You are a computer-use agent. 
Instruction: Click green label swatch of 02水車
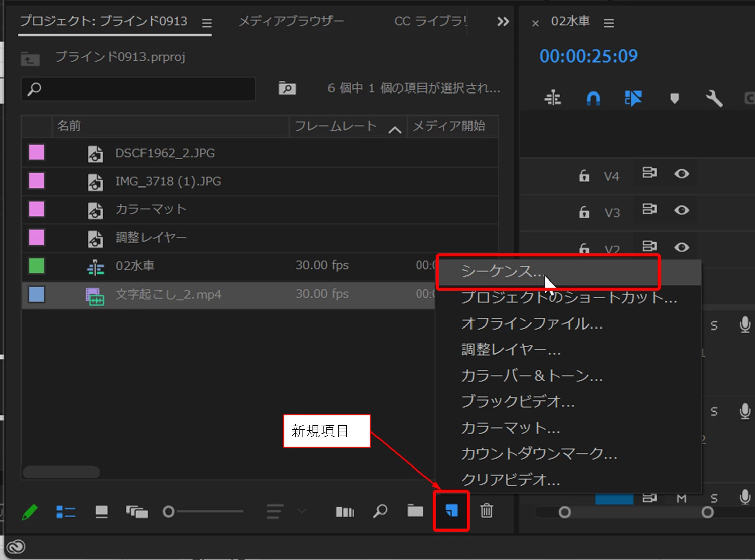[x=37, y=265]
